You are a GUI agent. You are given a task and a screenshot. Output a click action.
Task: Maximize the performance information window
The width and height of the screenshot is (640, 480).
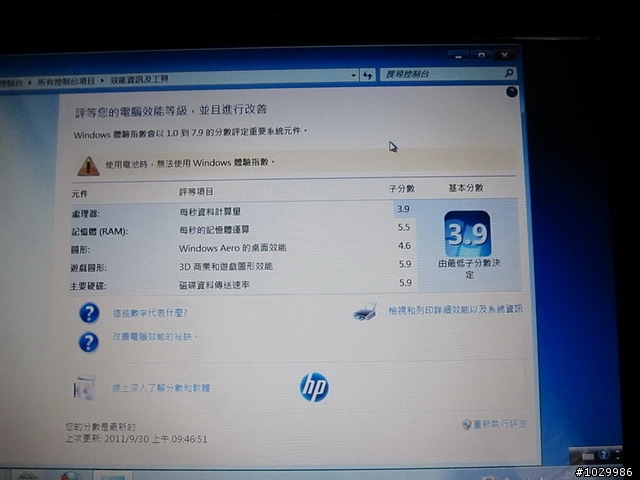tap(482, 55)
